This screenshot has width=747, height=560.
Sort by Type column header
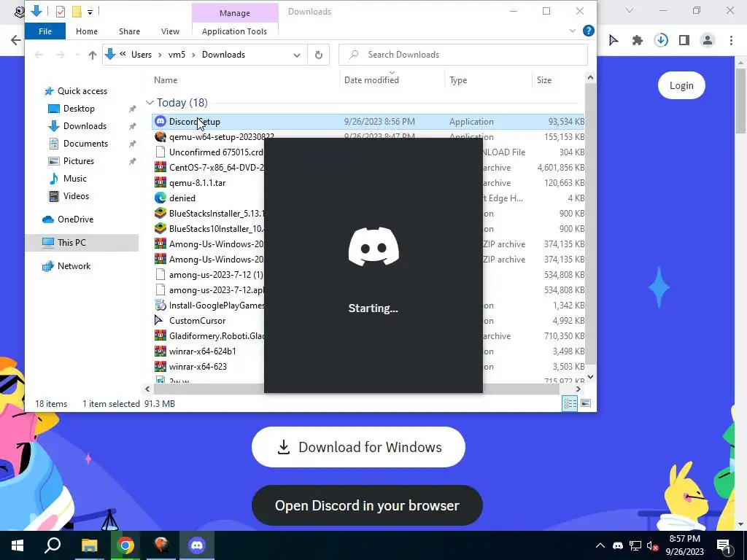point(488,80)
